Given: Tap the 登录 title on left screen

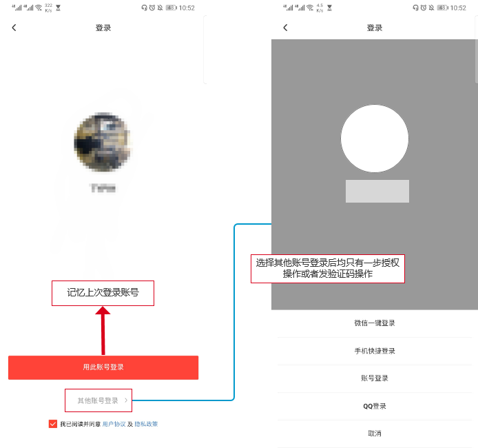Looking at the screenshot, I should tap(103, 28).
